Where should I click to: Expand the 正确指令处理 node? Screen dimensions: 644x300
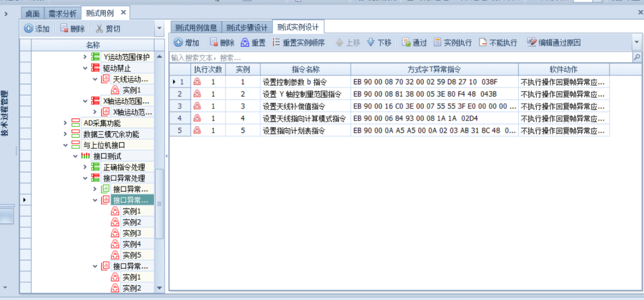click(x=85, y=167)
